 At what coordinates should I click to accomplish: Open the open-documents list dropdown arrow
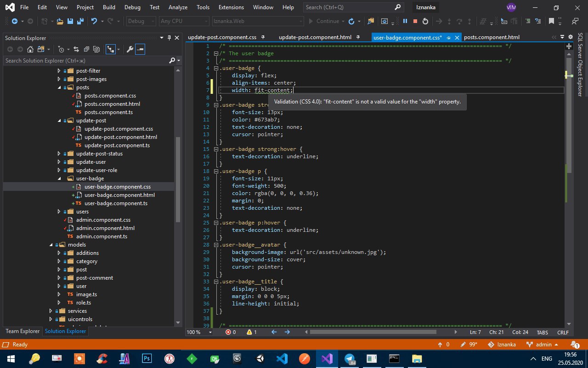[x=563, y=38]
